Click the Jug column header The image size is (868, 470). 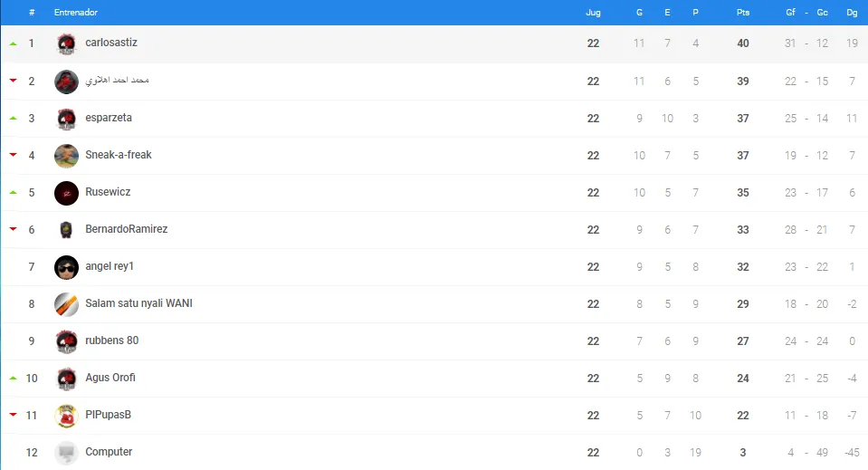point(593,12)
